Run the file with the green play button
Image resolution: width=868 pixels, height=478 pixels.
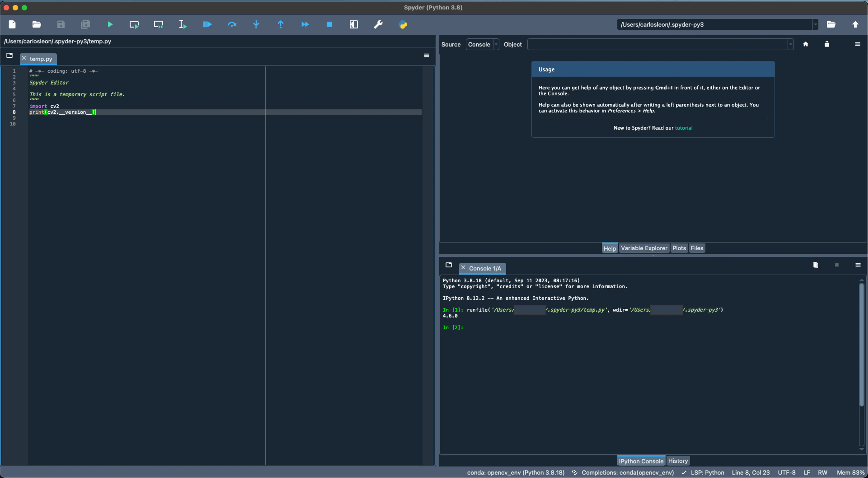click(x=110, y=24)
